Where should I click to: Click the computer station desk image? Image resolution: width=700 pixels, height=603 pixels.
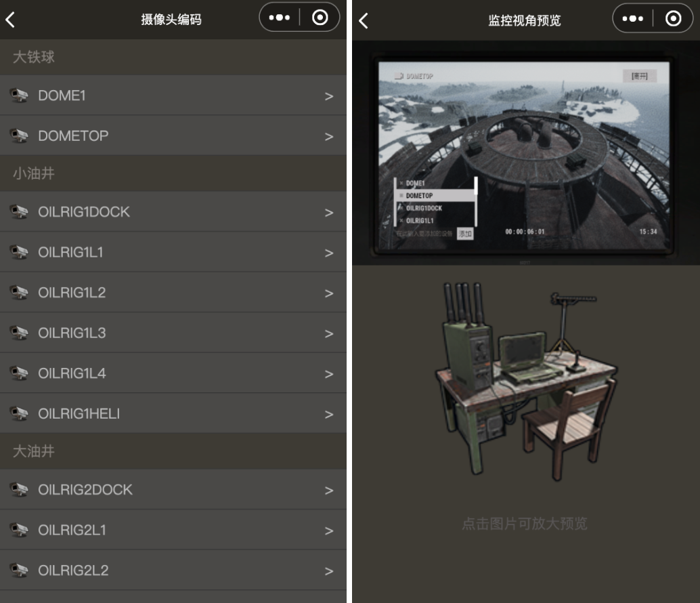(526, 381)
